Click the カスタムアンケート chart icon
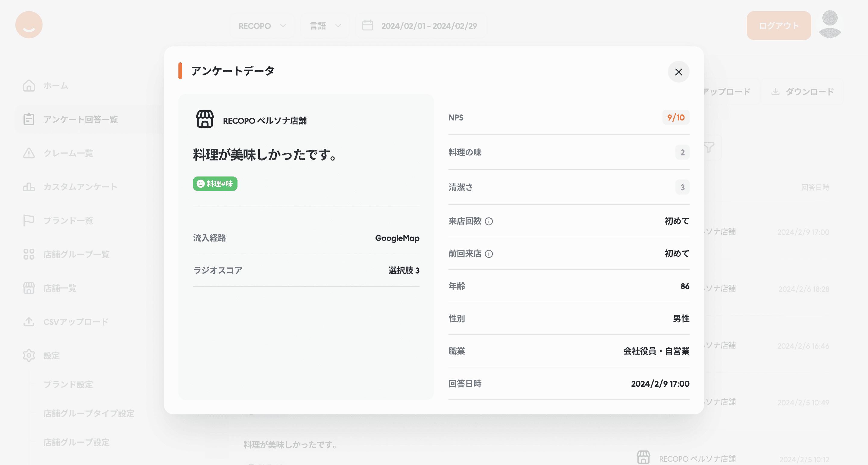The height and width of the screenshot is (465, 868). (29, 187)
